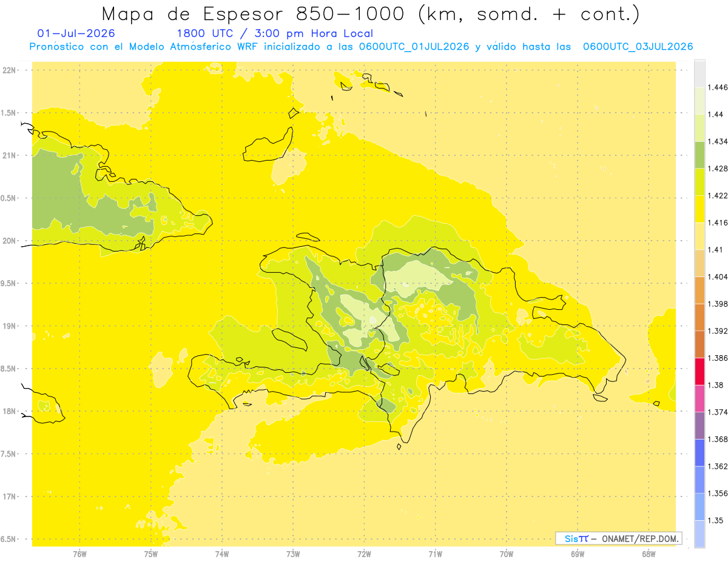Click the latitude axis label '18N'
The height and width of the screenshot is (562, 728).
pyautogui.click(x=9, y=412)
